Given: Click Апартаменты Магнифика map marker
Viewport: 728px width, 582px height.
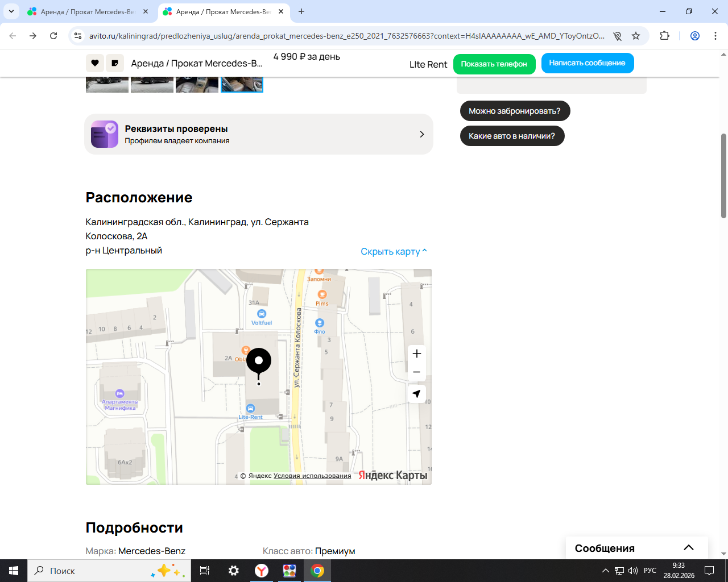Looking at the screenshot, I should tap(120, 400).
